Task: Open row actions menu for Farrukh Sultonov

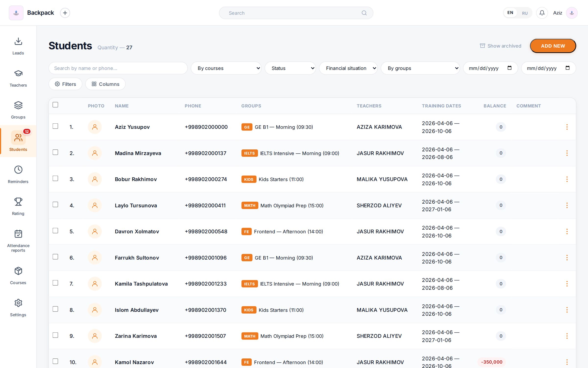Action: click(x=567, y=258)
